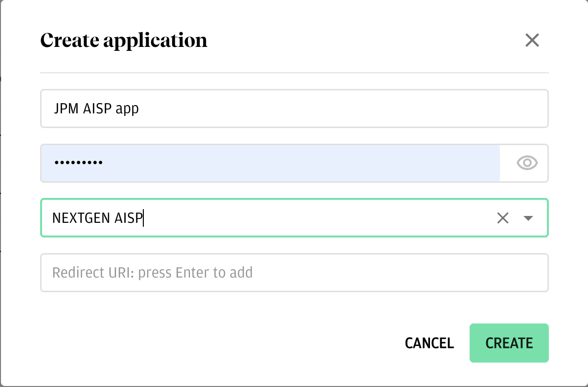
Task: Clear the NEXTGEN AISP selection
Action: 503,218
